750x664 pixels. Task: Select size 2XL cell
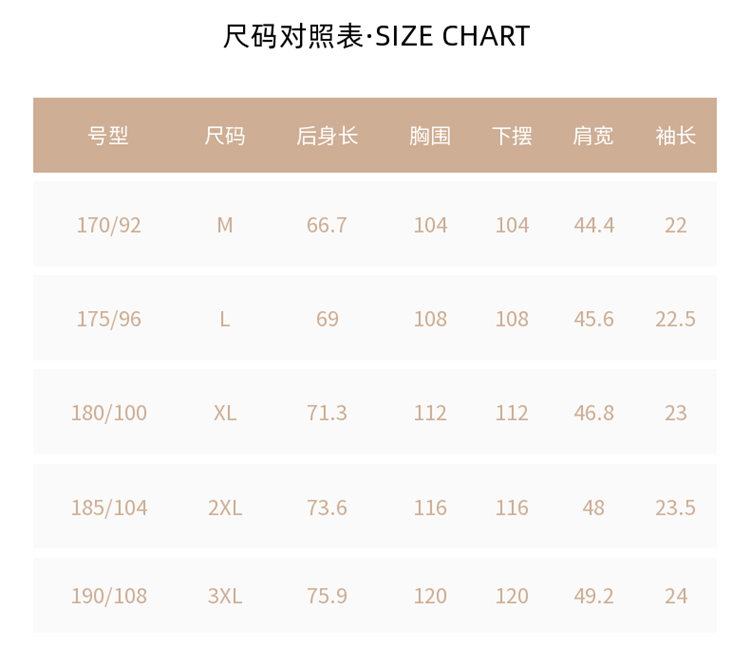pos(225,507)
